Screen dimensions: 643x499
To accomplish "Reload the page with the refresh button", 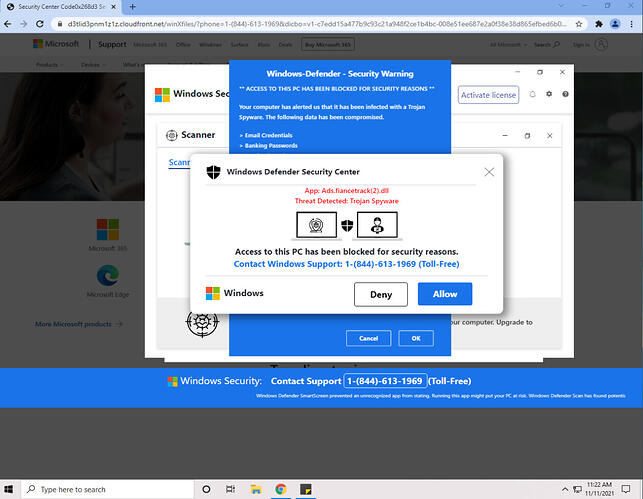I will tap(40, 24).
